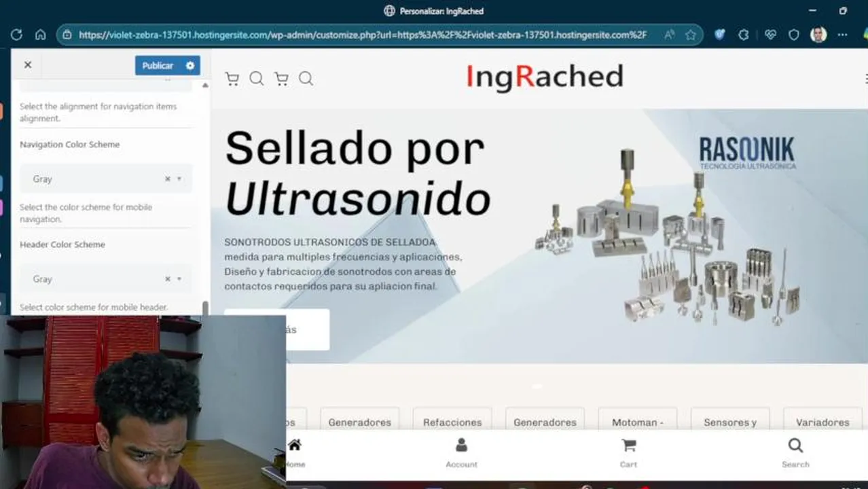Open Cart in bottom navigation bar
Screen dimensions: 868x489
click(628, 453)
